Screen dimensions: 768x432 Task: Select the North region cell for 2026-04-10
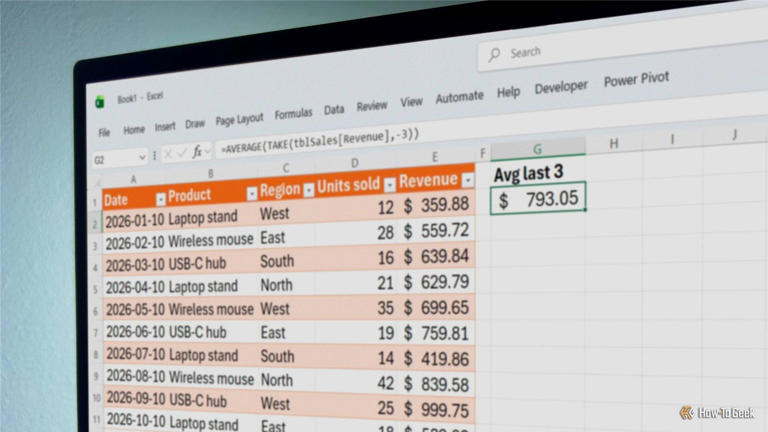287,285
